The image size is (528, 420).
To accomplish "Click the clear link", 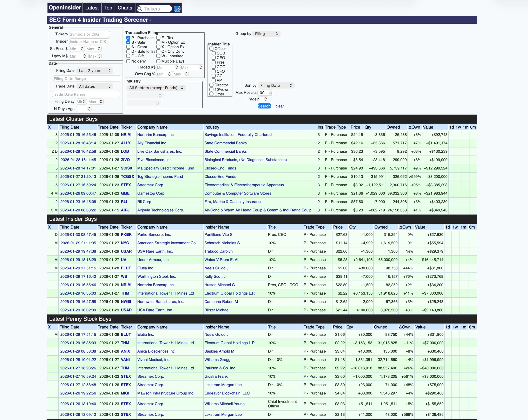I will click(279, 106).
